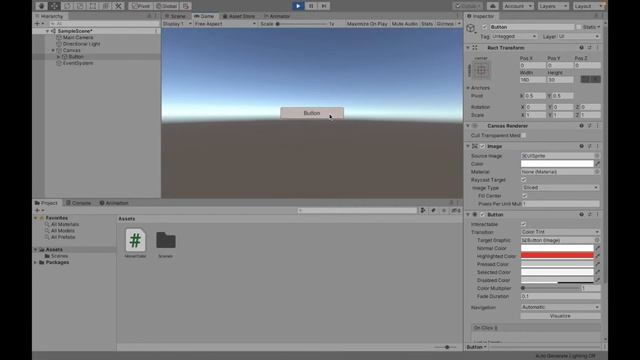Viewport: 640px width, 360px height.
Task: Select the Move tool in toolbar
Action: [x=54, y=6]
